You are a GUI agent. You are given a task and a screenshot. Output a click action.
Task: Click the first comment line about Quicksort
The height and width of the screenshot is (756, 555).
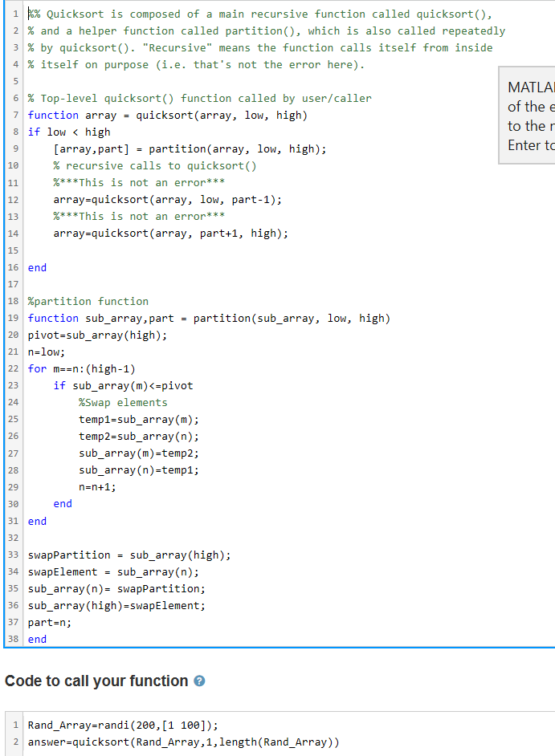click(x=259, y=14)
